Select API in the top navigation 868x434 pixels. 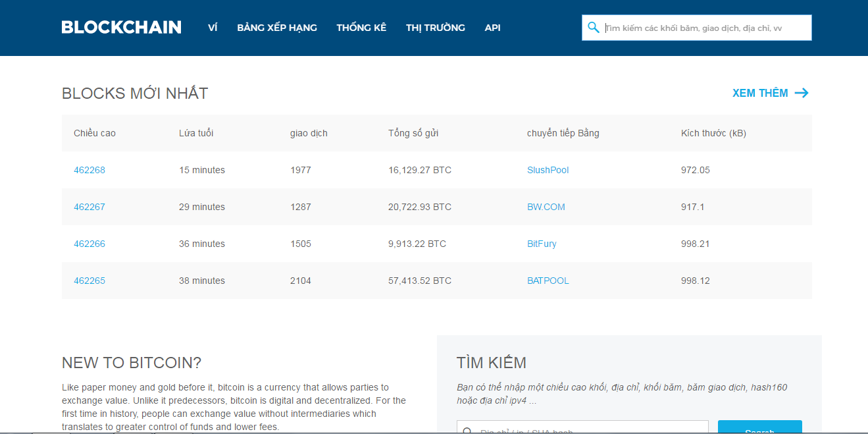pyautogui.click(x=492, y=28)
